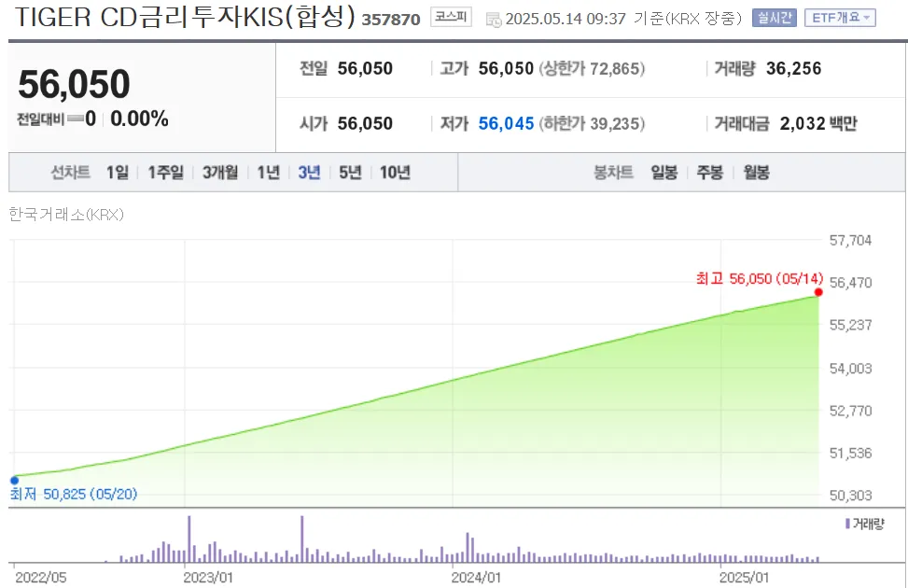The width and height of the screenshot is (908, 588).
Task: Click the 전일 56,050 value
Action: click(365, 68)
